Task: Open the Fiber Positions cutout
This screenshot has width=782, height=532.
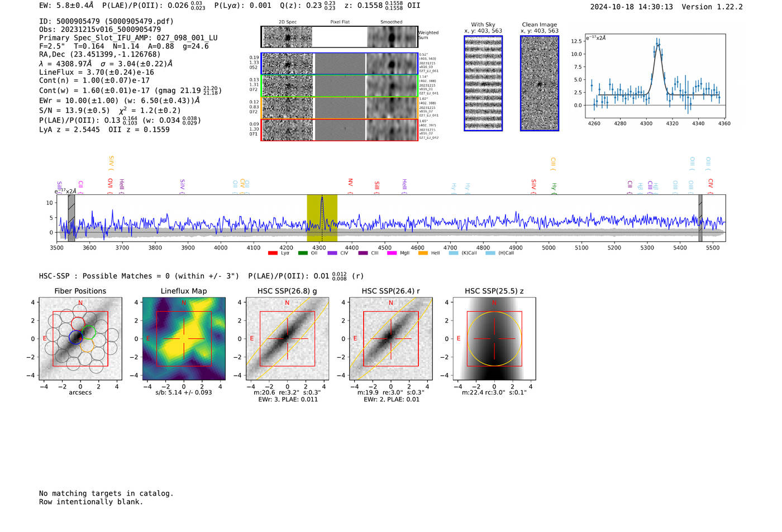Action: click(80, 339)
